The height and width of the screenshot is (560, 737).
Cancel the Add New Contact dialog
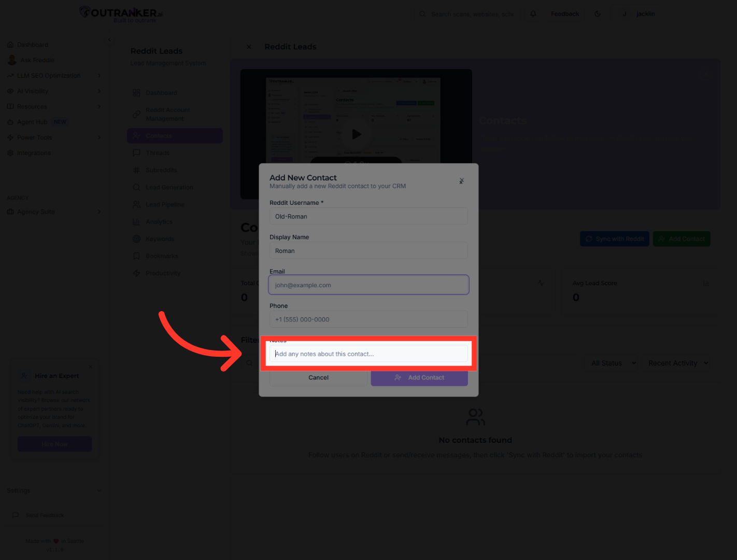coord(318,378)
